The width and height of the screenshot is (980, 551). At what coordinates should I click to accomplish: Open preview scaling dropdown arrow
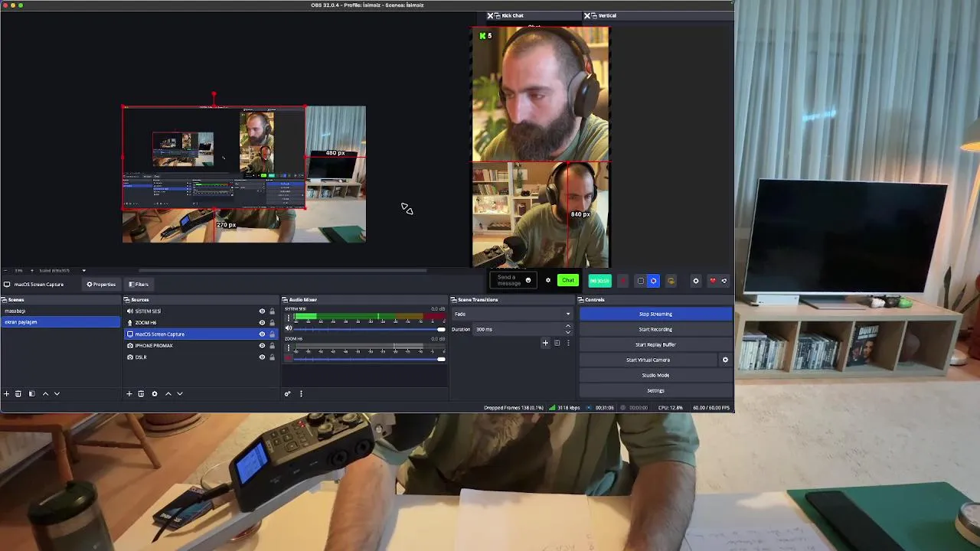[x=83, y=270]
